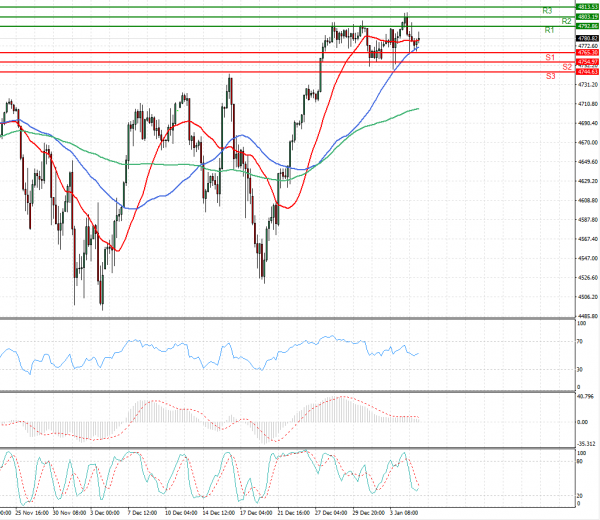Image resolution: width=600 pixels, height=520 pixels.
Task: Click the stochastic scale value 20
Action: (x=580, y=496)
